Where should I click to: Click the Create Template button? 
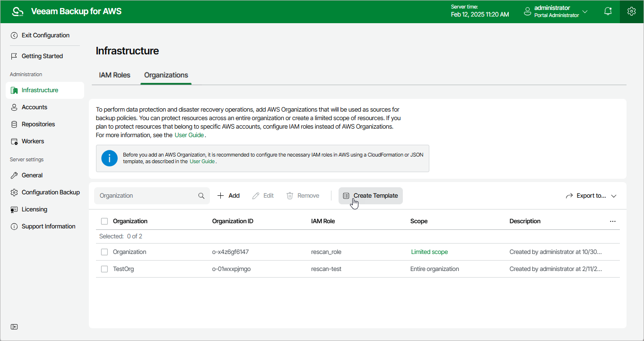coord(371,196)
